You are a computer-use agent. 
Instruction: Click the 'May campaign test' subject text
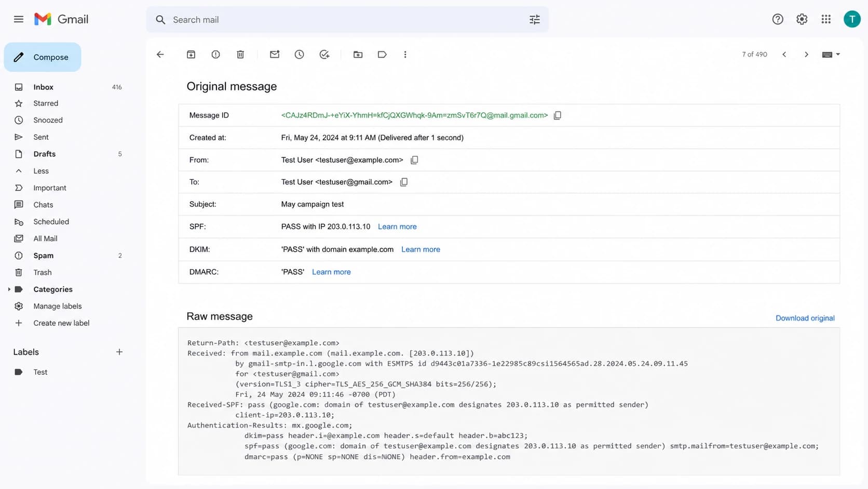click(x=313, y=204)
